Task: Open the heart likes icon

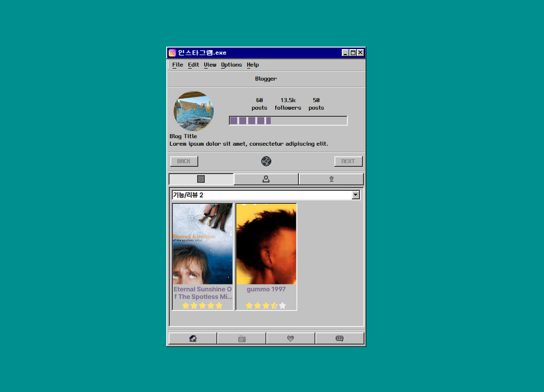Action: click(291, 338)
